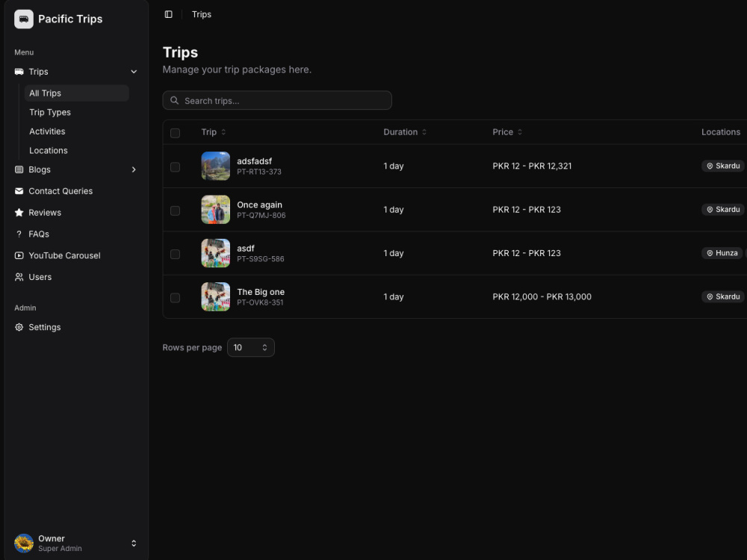This screenshot has height=560, width=747.
Task: Click the Trips bus icon in menu
Action: pyautogui.click(x=19, y=72)
